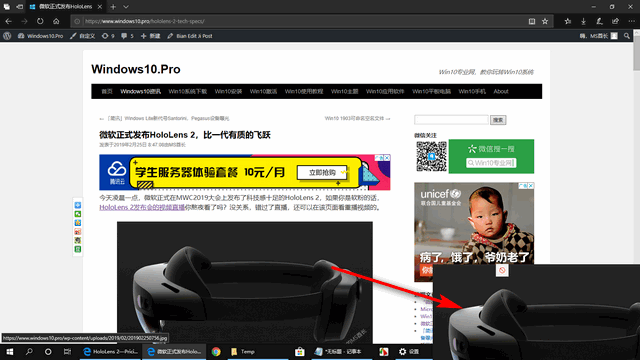Close the unicef sidebar ad with the X

[x=531, y=186]
